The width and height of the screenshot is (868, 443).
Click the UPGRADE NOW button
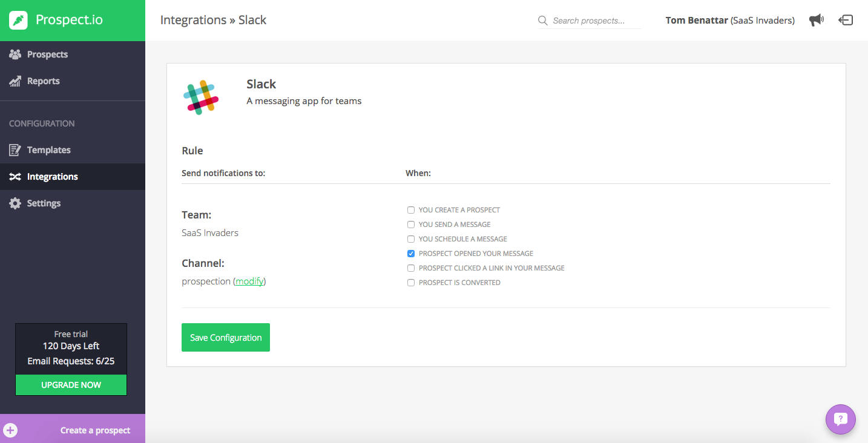coord(71,385)
